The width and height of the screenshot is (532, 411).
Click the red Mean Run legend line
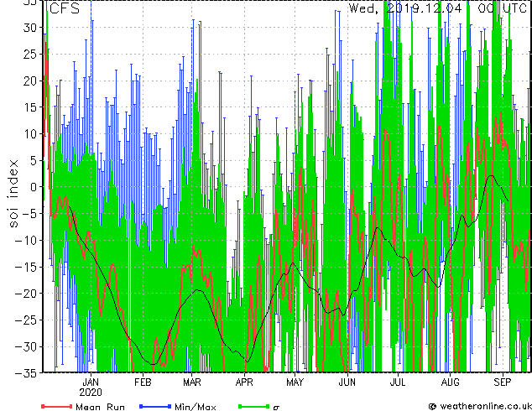[57, 406]
